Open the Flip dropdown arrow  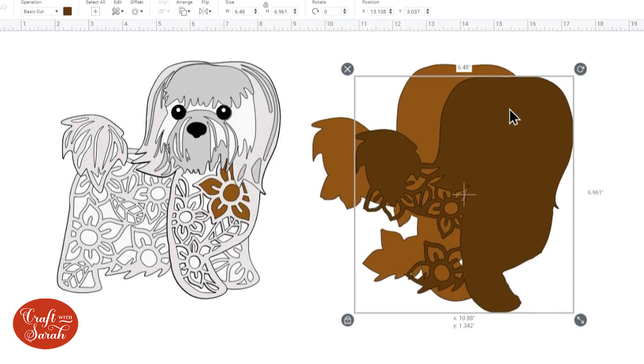pyautogui.click(x=209, y=11)
